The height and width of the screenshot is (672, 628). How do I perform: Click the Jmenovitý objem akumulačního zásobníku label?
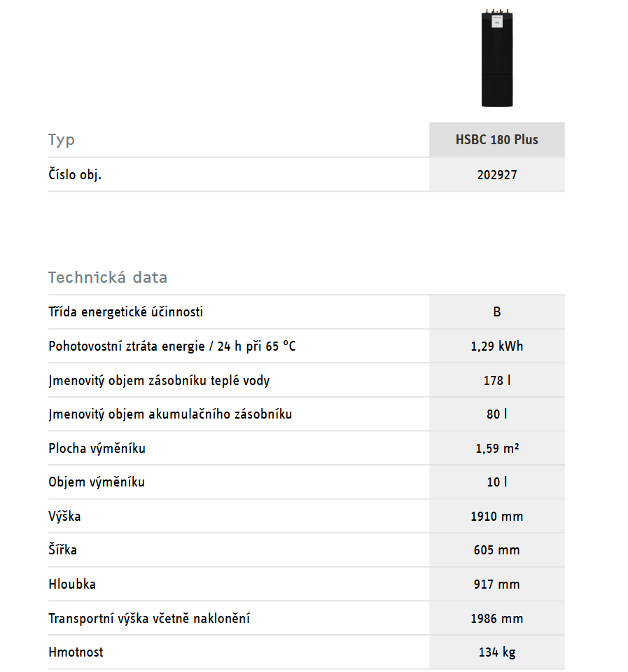click(170, 414)
